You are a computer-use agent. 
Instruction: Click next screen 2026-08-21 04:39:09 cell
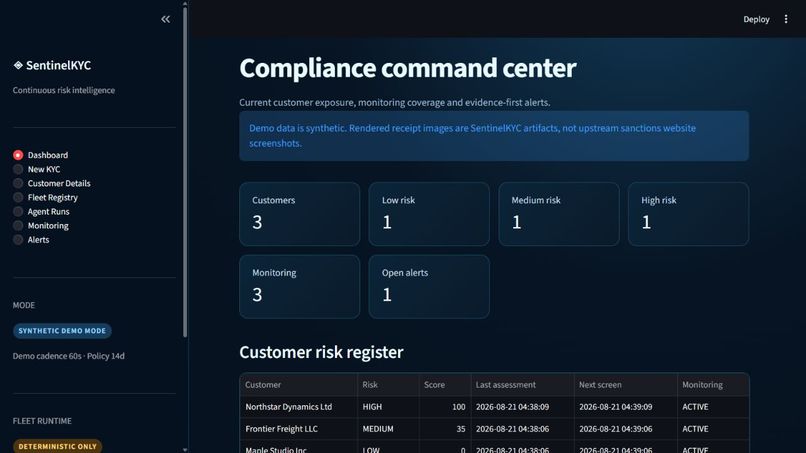pos(626,407)
